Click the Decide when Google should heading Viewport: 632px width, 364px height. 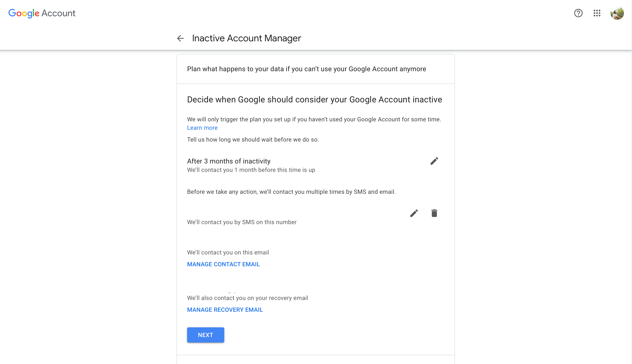pyautogui.click(x=314, y=99)
